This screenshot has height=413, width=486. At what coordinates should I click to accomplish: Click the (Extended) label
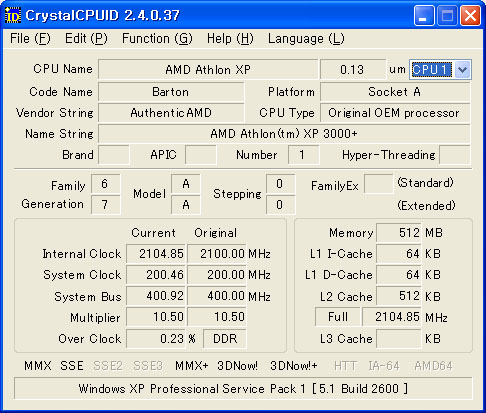[x=426, y=205]
